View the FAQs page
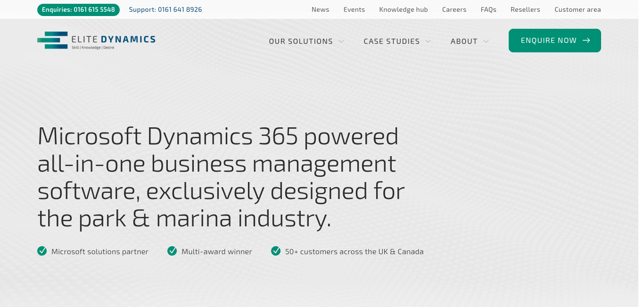Viewport: 644px width, 307px height. click(x=488, y=9)
